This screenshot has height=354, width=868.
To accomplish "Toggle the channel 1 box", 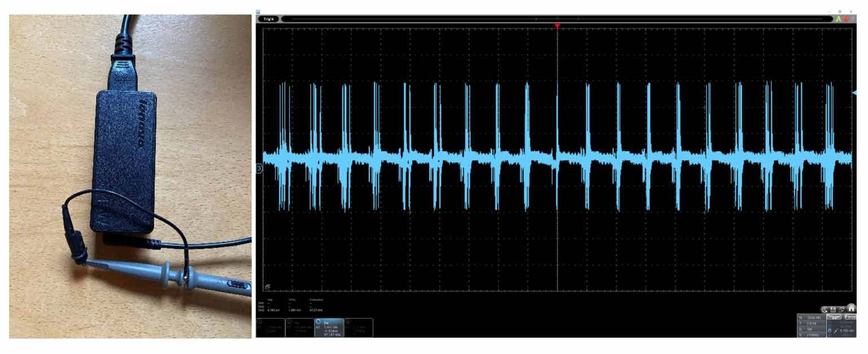I will (x=271, y=327).
